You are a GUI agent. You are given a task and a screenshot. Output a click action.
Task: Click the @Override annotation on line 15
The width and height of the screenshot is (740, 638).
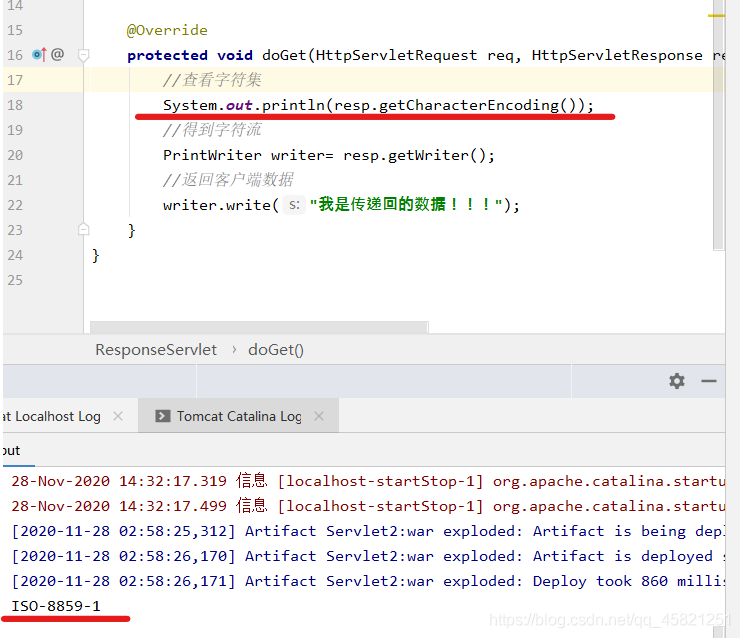[x=167, y=30]
